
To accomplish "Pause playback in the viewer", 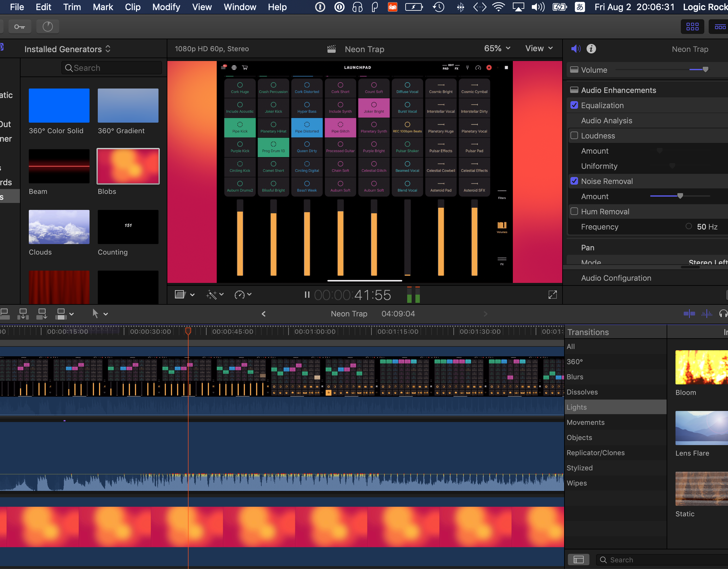I will 307,295.
